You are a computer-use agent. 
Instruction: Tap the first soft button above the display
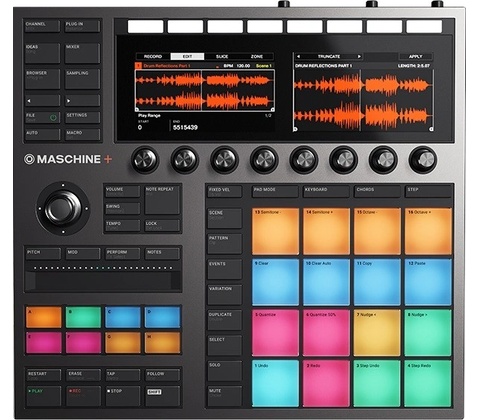point(146,27)
